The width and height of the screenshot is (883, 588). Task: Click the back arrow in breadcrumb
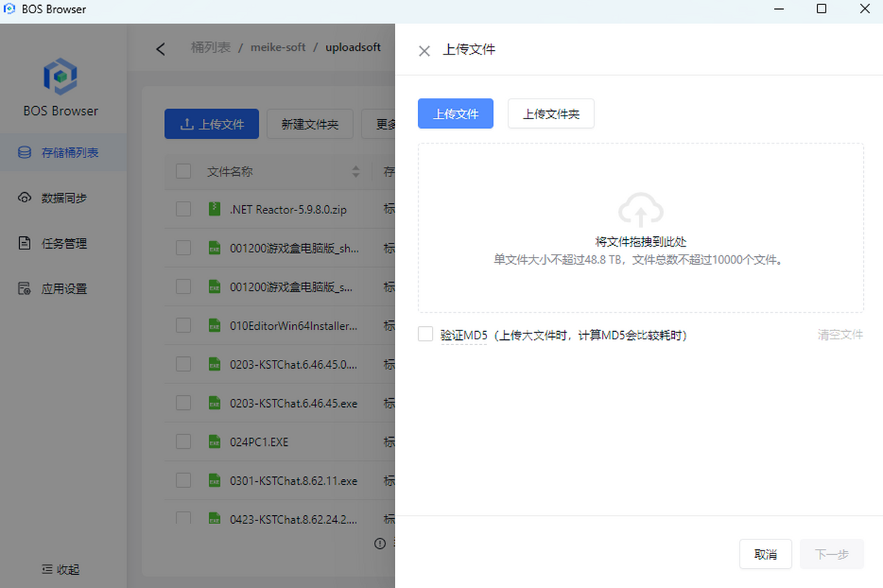(x=160, y=49)
